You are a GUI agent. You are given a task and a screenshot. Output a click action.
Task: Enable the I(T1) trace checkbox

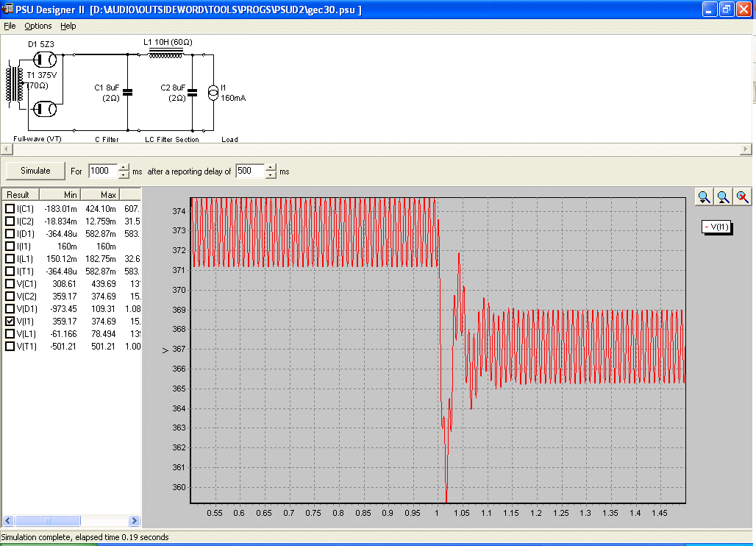(10, 272)
